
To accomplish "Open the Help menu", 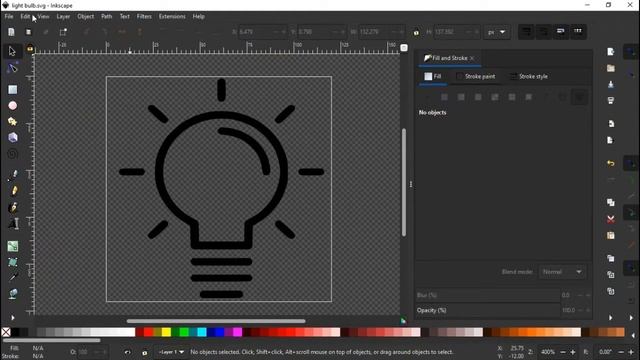I will (199, 17).
